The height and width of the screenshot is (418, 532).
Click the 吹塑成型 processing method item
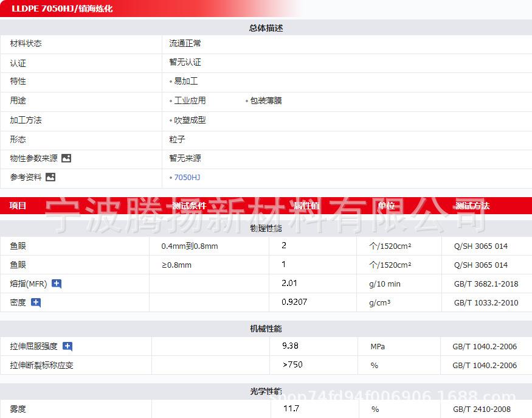190,120
